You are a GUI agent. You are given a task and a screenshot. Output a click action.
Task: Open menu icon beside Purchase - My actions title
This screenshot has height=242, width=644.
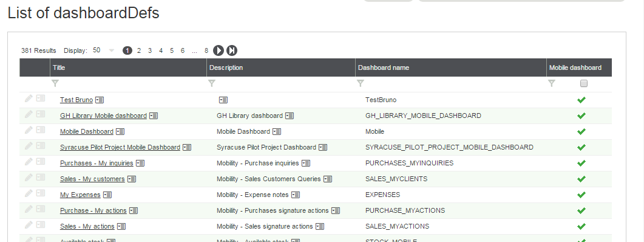pyautogui.click(x=134, y=211)
